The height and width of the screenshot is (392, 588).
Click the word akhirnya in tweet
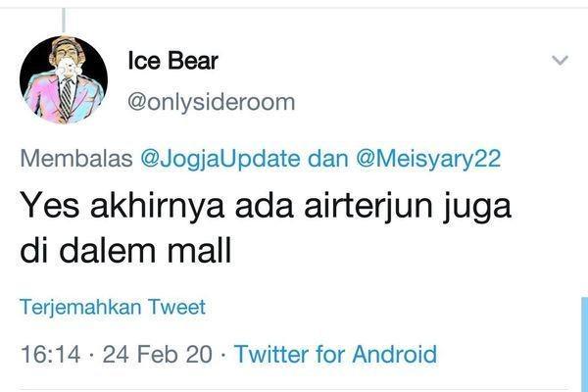tap(157, 207)
